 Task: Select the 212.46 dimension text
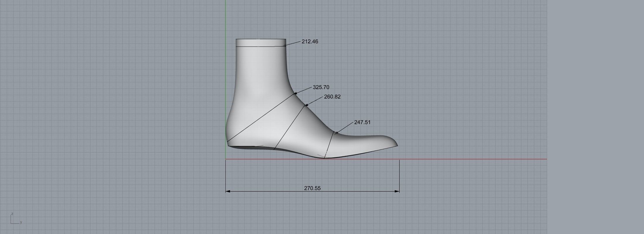point(310,42)
